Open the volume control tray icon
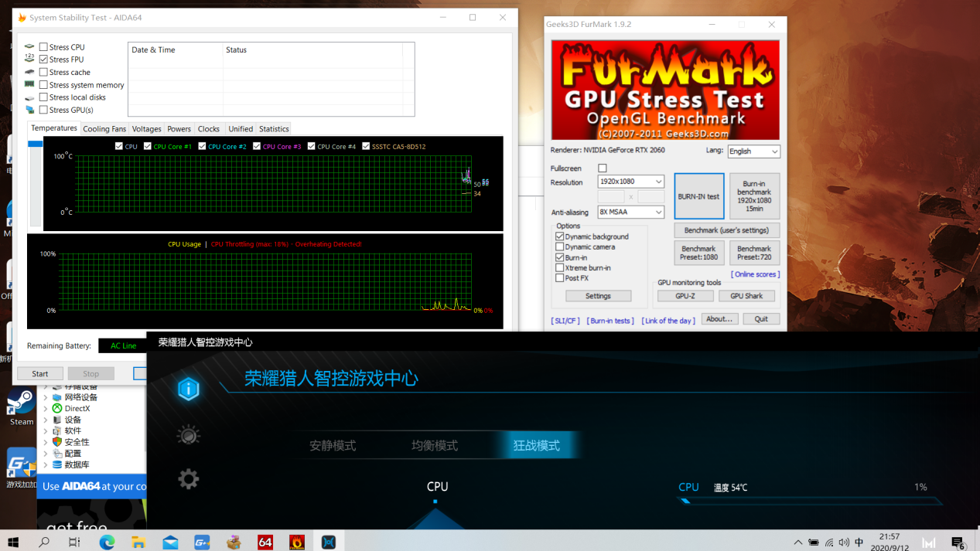 (844, 542)
